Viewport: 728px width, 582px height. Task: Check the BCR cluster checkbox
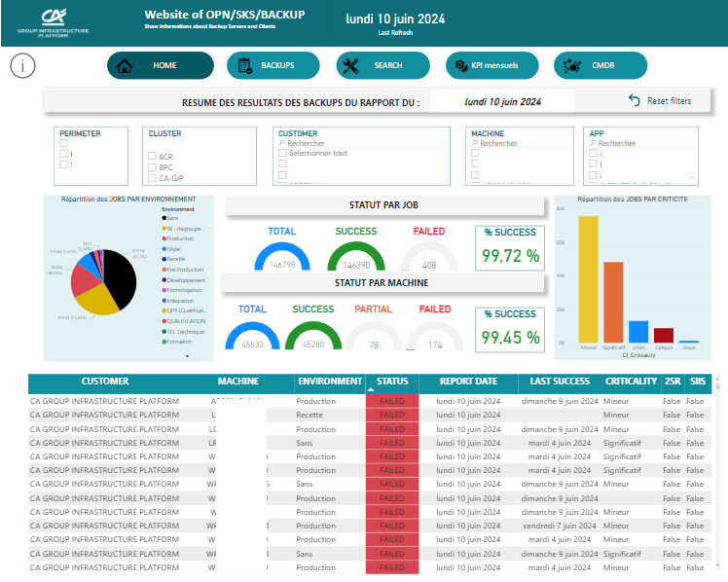coord(152,156)
